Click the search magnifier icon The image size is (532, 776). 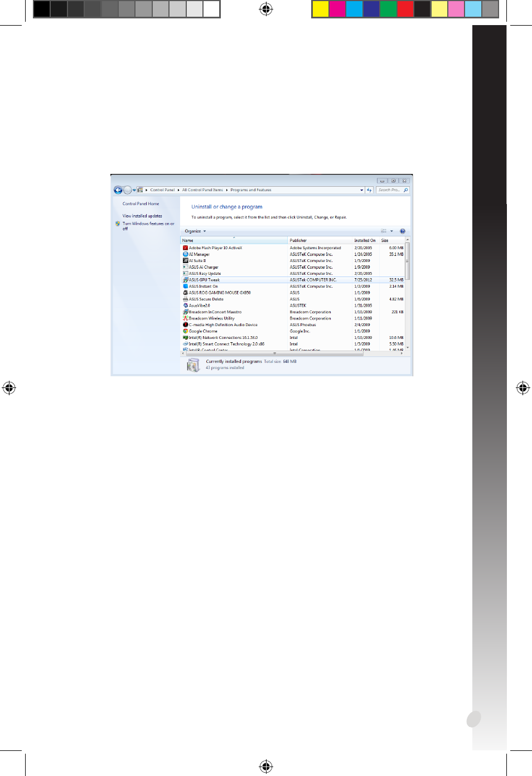(405, 190)
